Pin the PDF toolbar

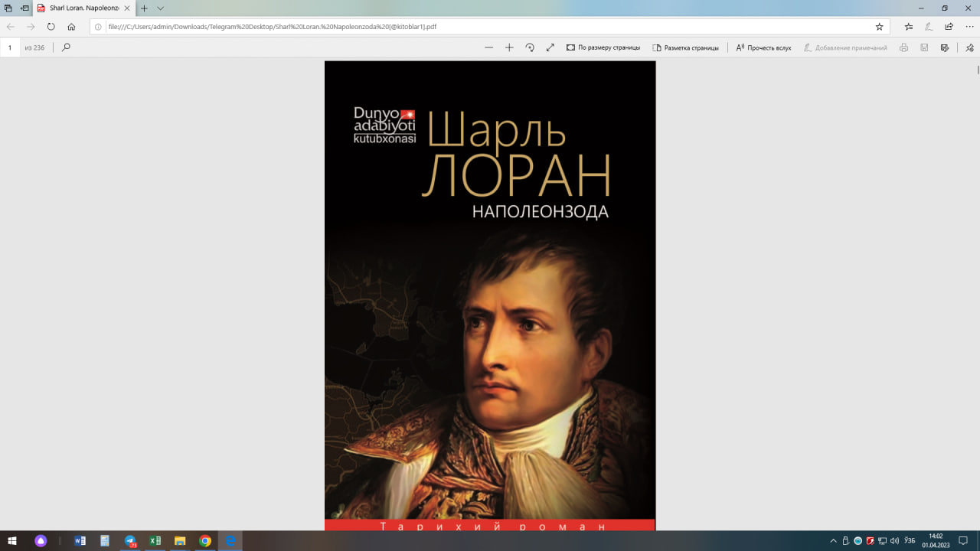click(969, 47)
